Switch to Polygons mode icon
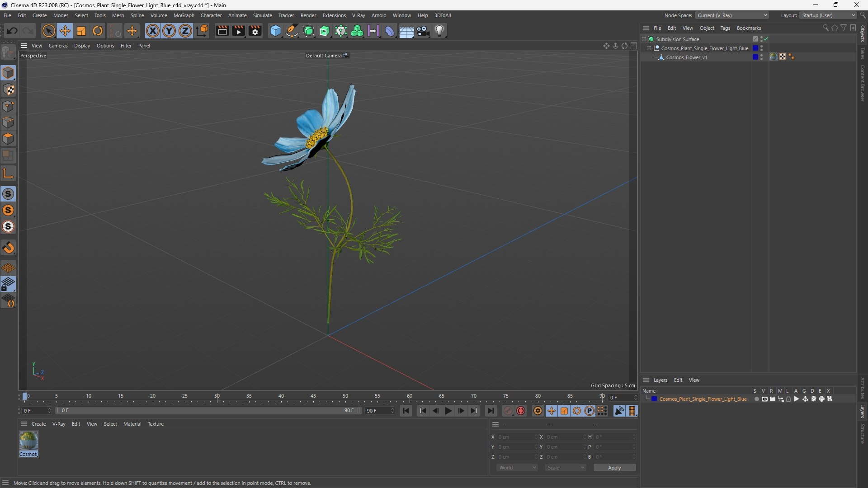 click(8, 139)
